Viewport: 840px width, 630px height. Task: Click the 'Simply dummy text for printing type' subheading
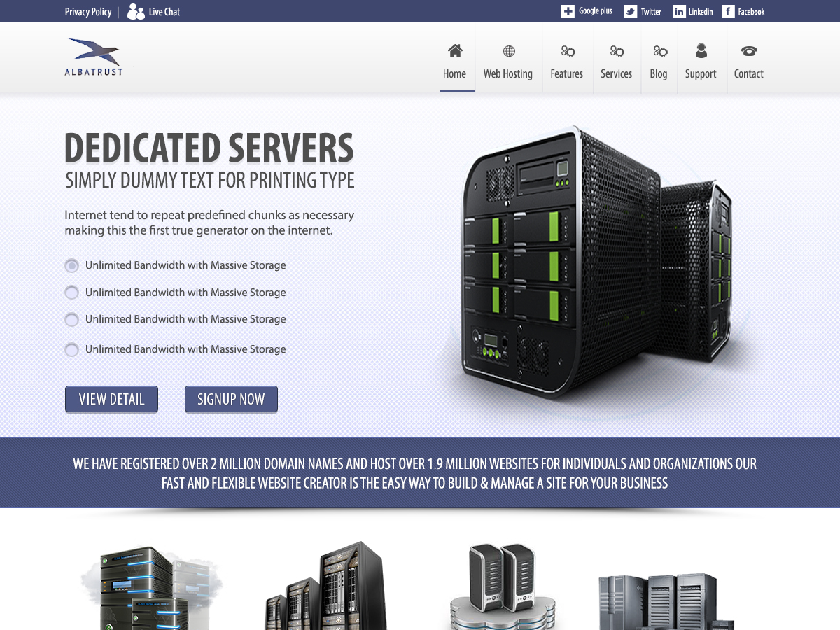point(210,180)
